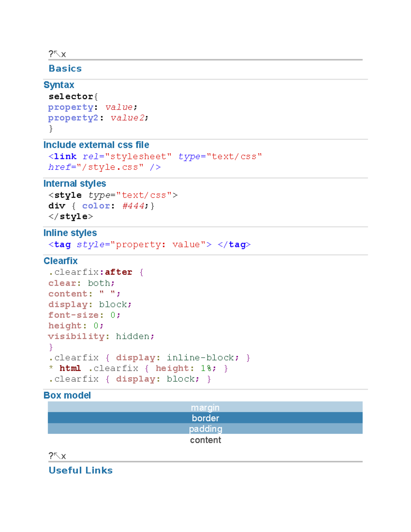Click the dark blue border band in box model
The height and width of the screenshot is (532, 411).
tap(205, 418)
